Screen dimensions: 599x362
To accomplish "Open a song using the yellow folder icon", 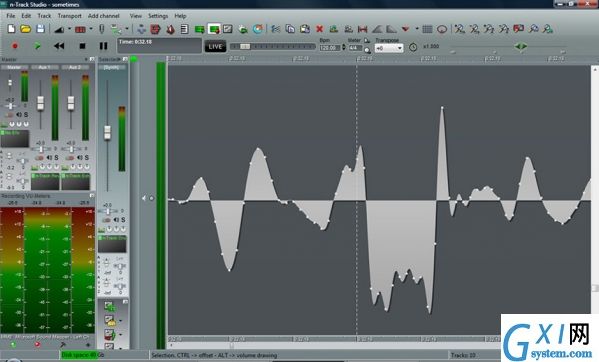I will tap(26, 29).
